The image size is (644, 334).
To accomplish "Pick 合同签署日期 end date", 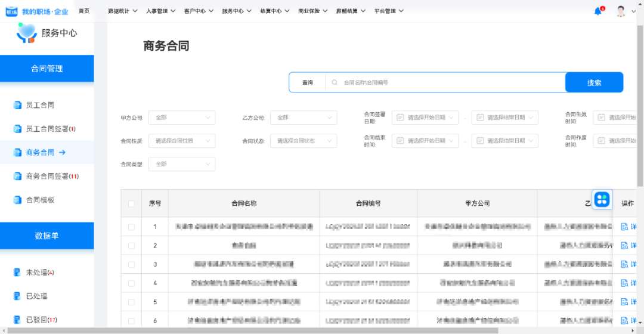I will pyautogui.click(x=505, y=117).
